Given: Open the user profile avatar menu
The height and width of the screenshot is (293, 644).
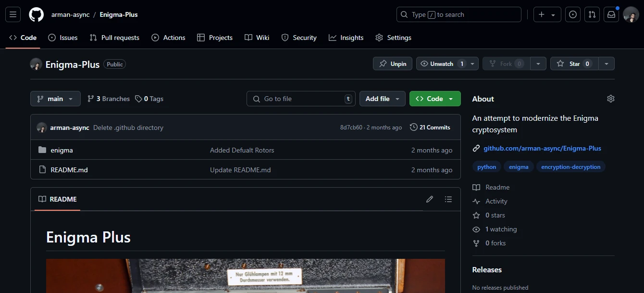Looking at the screenshot, I should tap(631, 14).
